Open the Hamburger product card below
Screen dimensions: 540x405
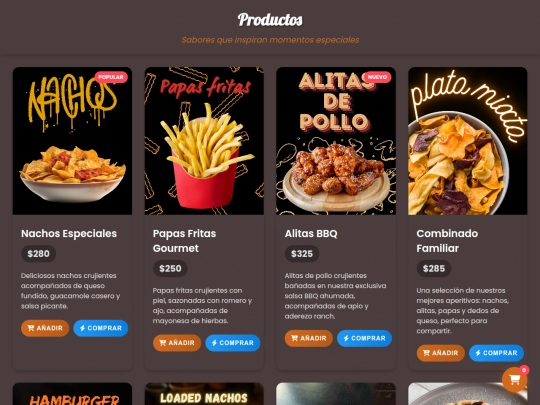click(72, 394)
